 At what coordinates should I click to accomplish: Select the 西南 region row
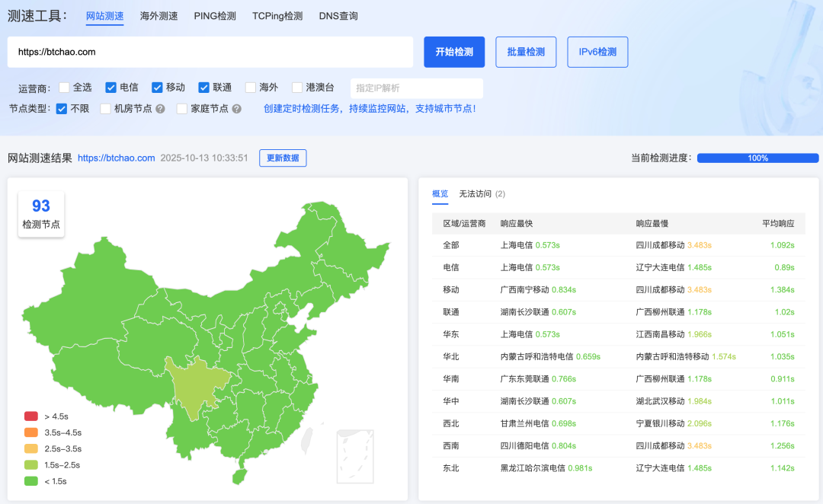[x=618, y=446]
